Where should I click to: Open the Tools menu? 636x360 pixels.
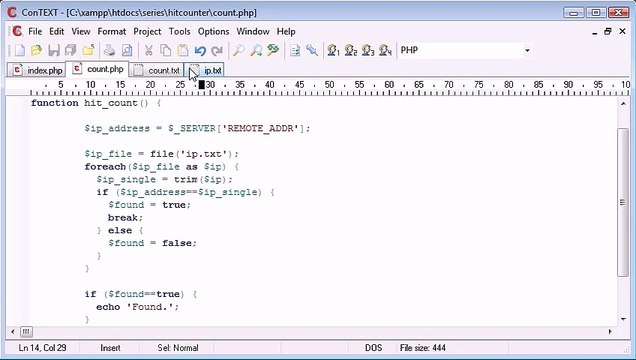click(179, 31)
